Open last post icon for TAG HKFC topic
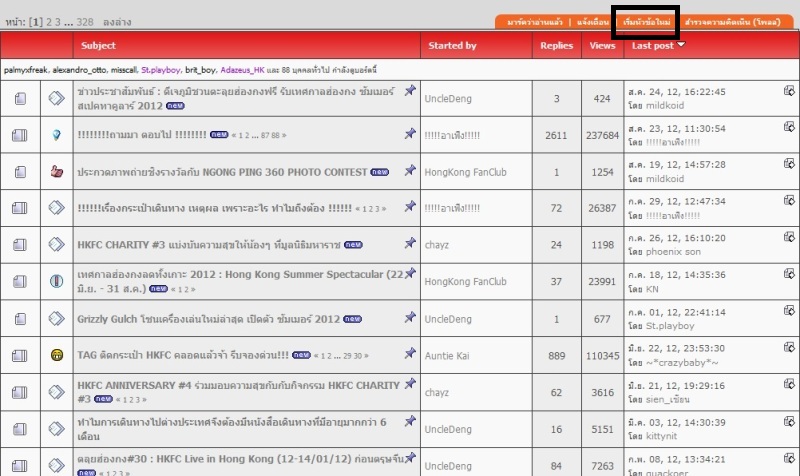Image resolution: width=800 pixels, height=476 pixels. click(789, 347)
